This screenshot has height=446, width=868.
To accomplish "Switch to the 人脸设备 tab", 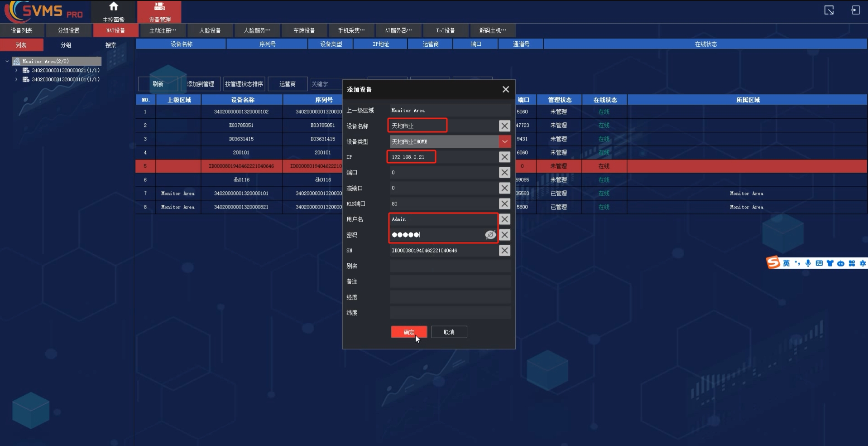I will pos(210,30).
